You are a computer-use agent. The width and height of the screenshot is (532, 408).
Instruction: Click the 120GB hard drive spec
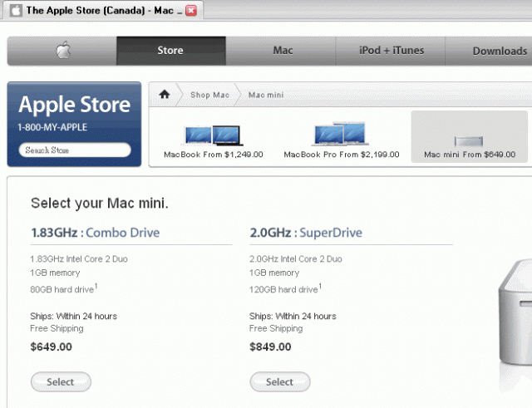click(x=285, y=288)
